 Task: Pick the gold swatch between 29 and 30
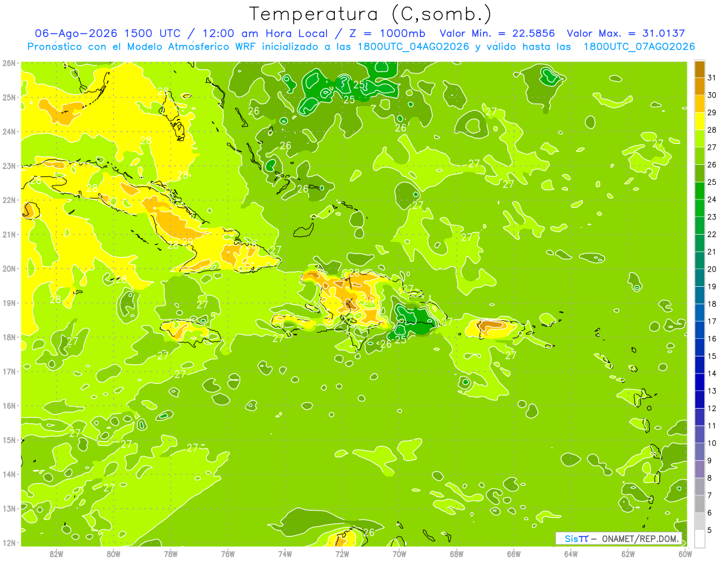[699, 104]
